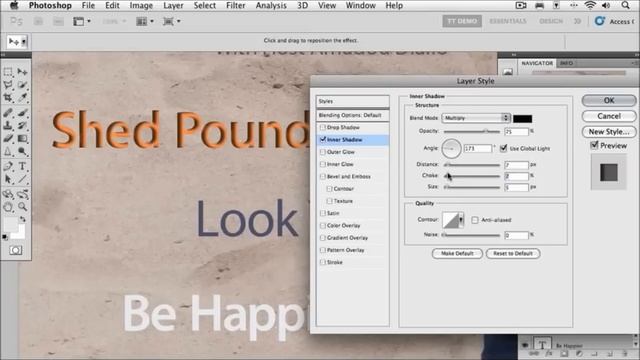Select the Eyedropper tool
Screen dimensions: 640x360
click(22, 98)
